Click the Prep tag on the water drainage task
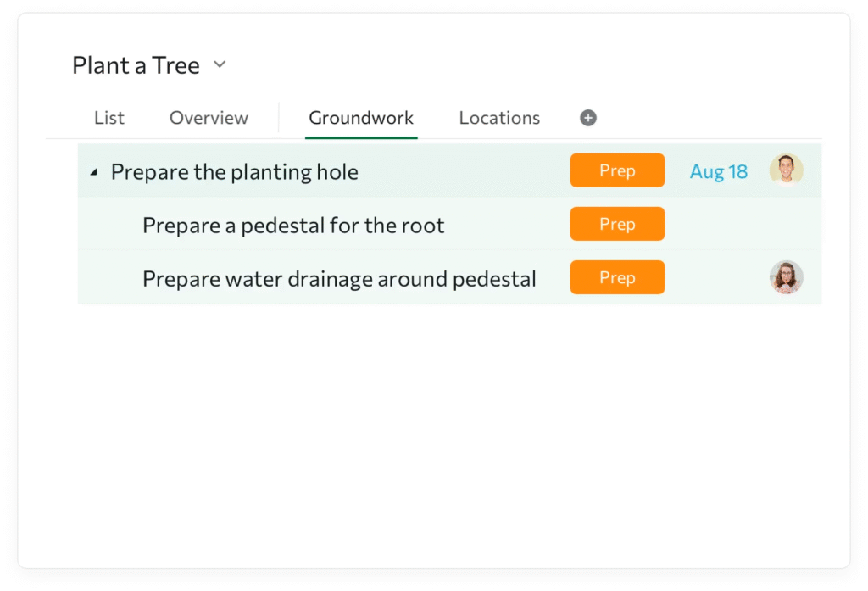This screenshot has width=868, height=591. 617,277
